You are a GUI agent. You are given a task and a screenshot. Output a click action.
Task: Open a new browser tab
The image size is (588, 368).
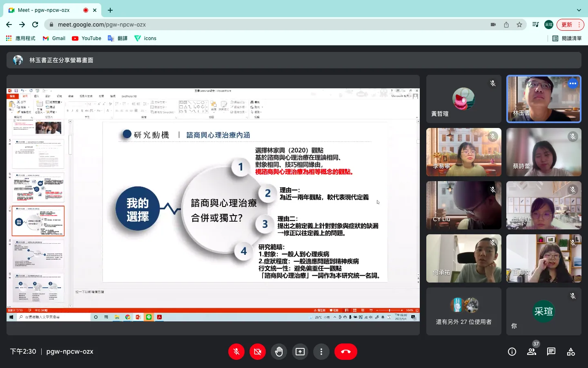coord(110,10)
